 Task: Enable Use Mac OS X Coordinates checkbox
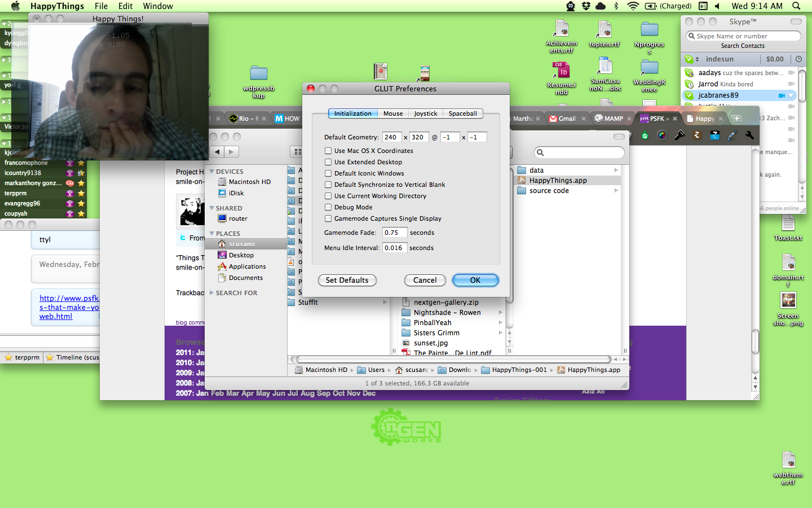328,151
